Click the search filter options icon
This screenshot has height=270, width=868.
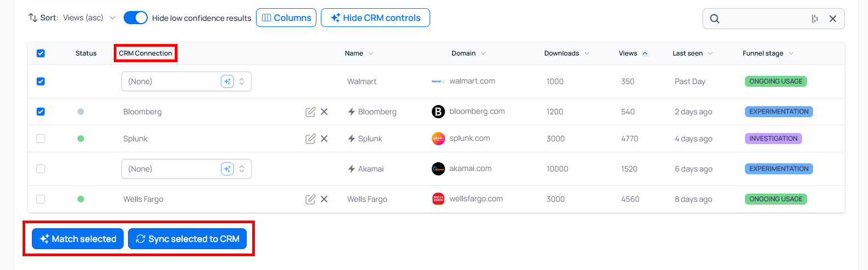coord(815,19)
